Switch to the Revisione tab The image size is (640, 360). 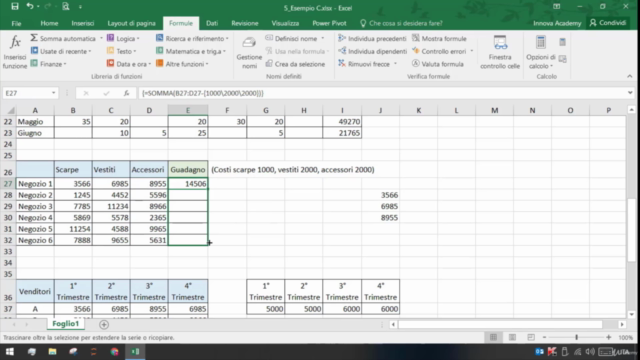[x=244, y=23]
